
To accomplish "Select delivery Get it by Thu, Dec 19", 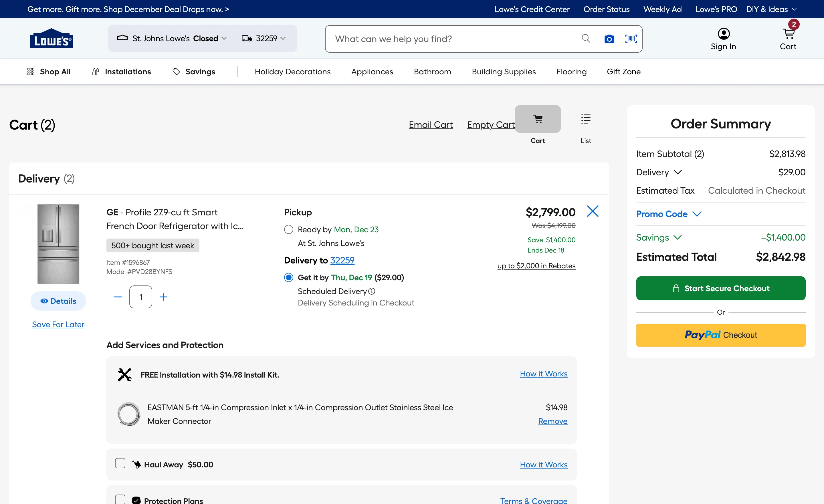I will [289, 277].
